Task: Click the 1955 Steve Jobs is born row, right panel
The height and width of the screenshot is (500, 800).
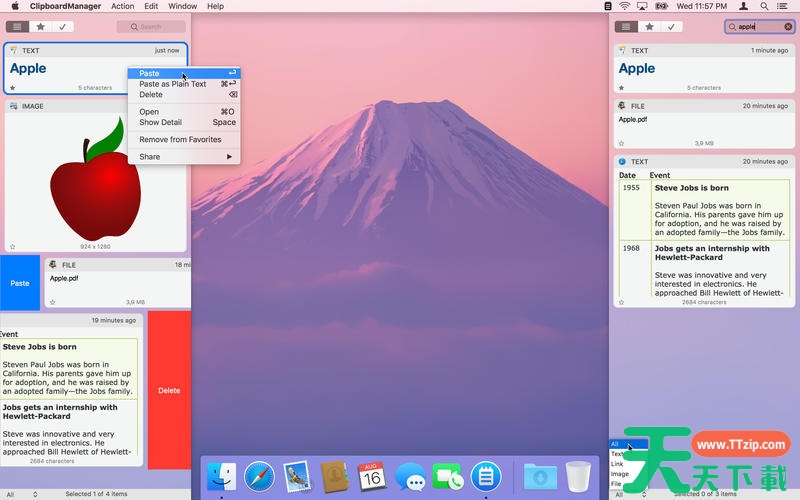Action: tap(704, 210)
